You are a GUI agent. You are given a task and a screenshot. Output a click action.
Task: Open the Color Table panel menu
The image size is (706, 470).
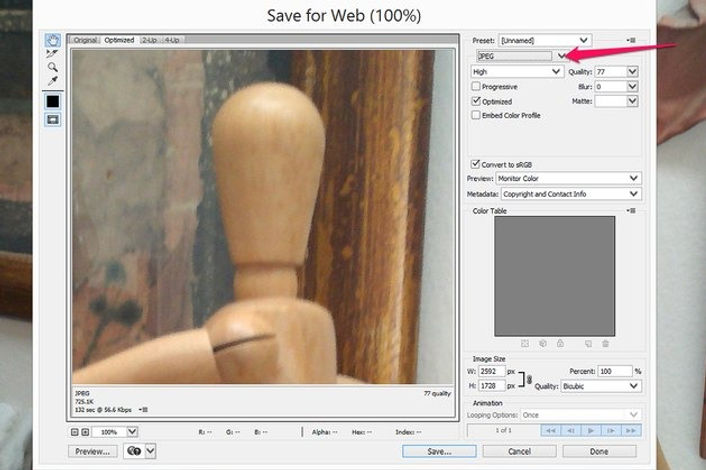pos(631,211)
